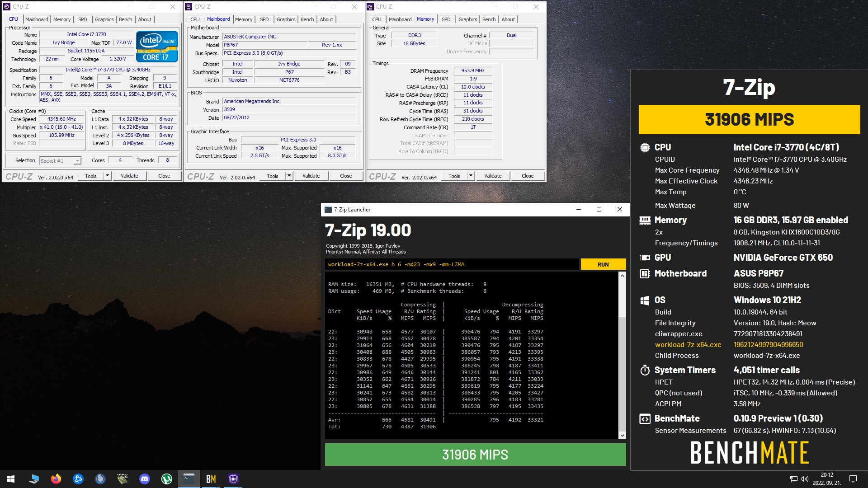Click the 7-Zip output scrollbar thumb
Image resolution: width=868 pixels, height=488 pixels.
622,374
